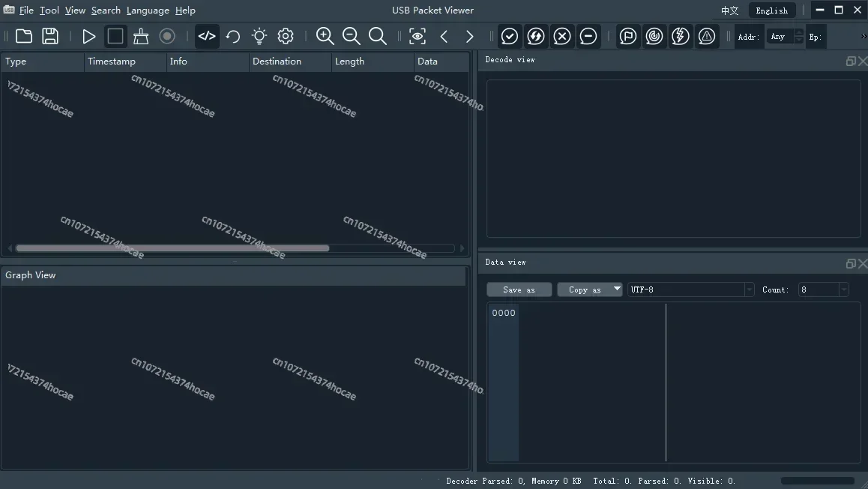Click the Save as button
This screenshot has height=489, width=868.
(x=519, y=289)
